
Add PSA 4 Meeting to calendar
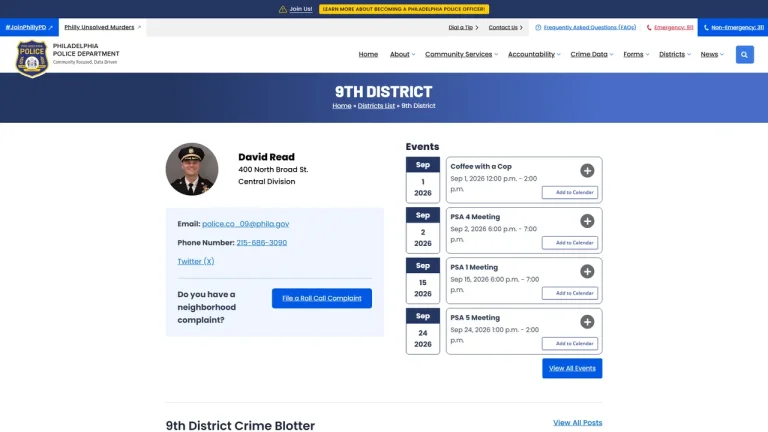click(x=570, y=243)
